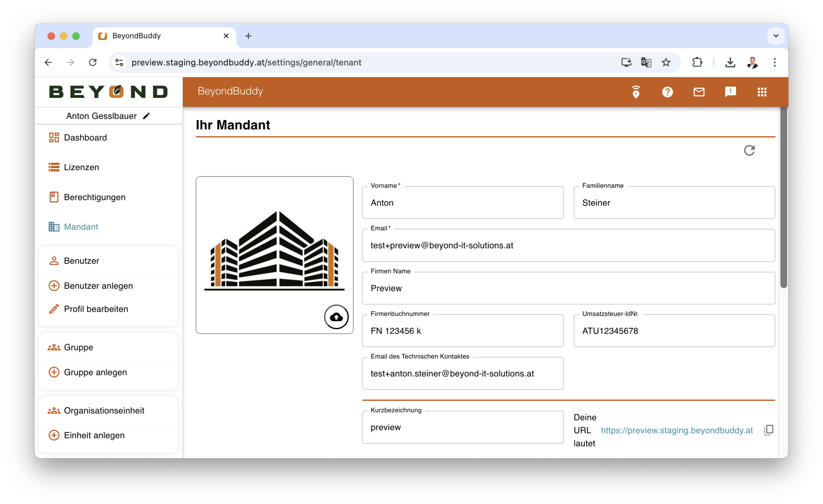Open Chrome tab search dropdown arrow
Viewport: 823px width, 504px height.
(775, 36)
